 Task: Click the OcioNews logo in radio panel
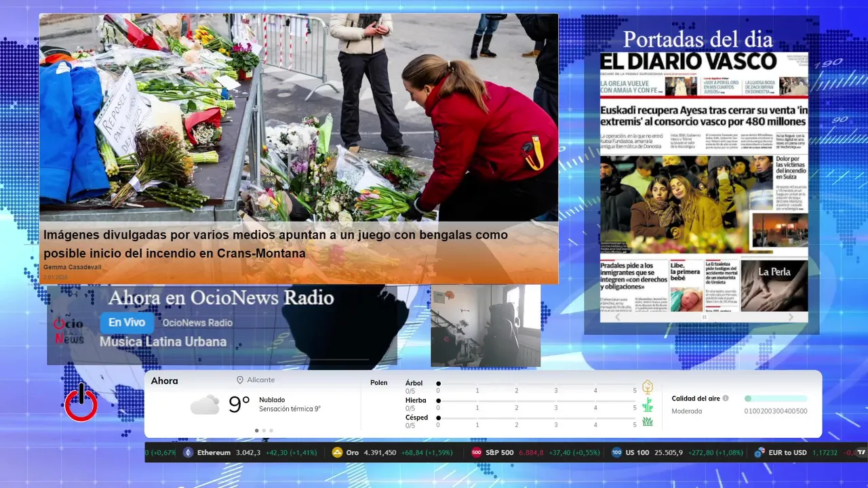tap(68, 330)
